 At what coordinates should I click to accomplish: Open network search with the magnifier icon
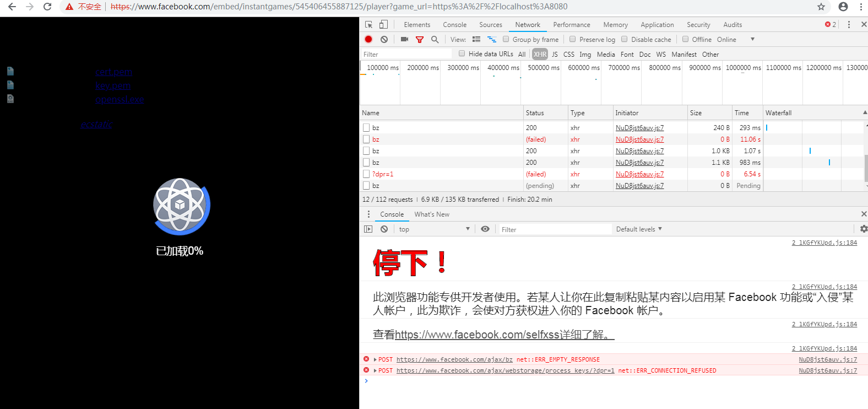click(435, 39)
